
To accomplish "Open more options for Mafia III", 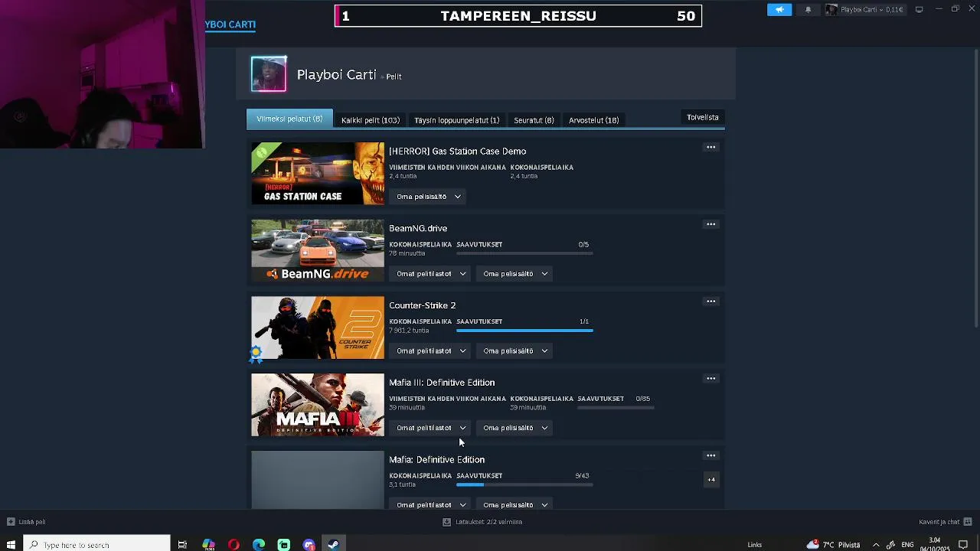I will (x=711, y=378).
